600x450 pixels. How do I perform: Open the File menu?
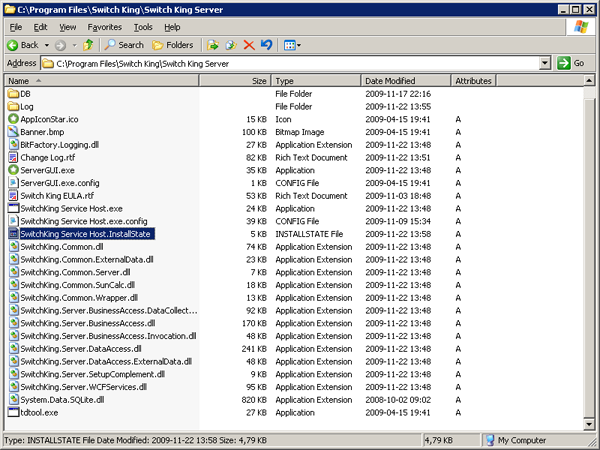[x=16, y=27]
